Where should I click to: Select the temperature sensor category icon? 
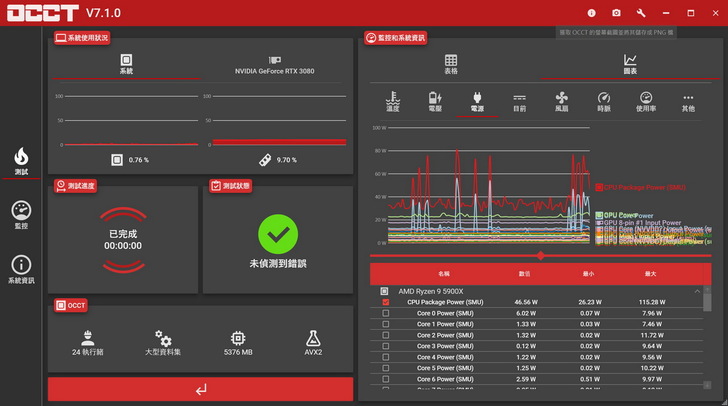point(393,101)
